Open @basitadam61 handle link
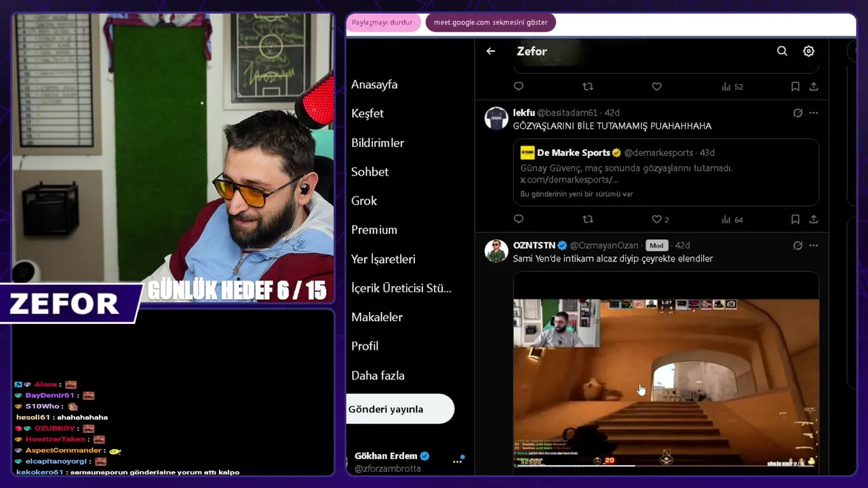Screen dimensions: 868x488 [568, 113]
